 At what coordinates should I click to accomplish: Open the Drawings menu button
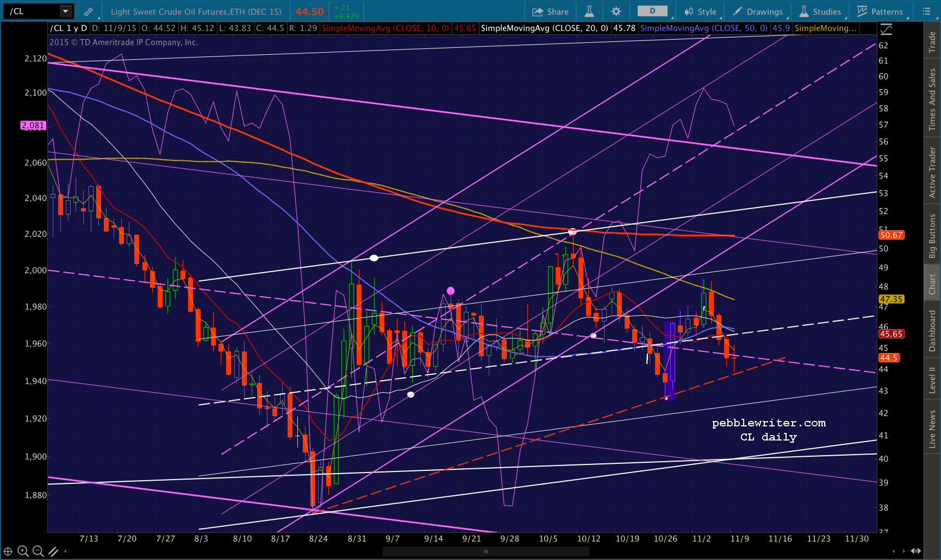pos(758,11)
